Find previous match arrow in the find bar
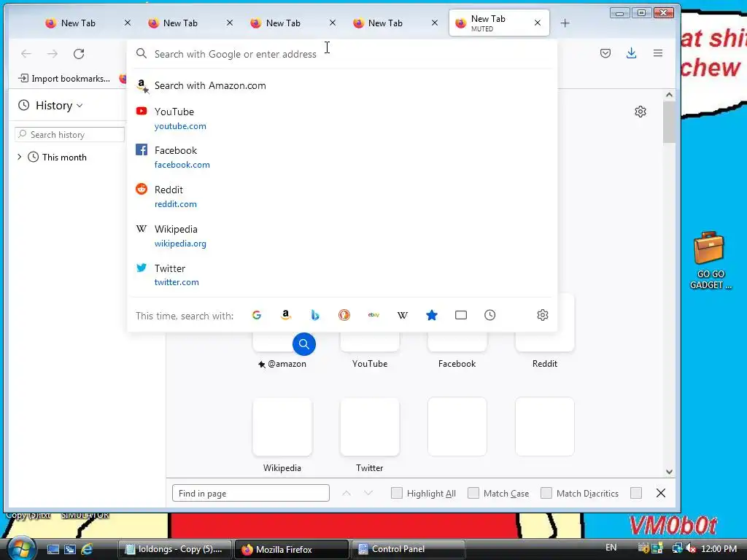The width and height of the screenshot is (747, 560). pos(347,493)
